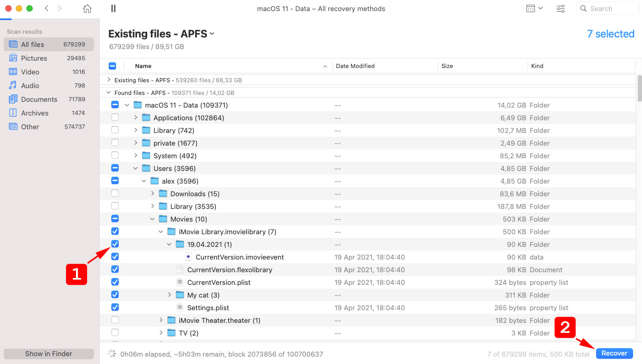
Task: Expand the iMovie Theater.theater folder
Action: (161, 320)
